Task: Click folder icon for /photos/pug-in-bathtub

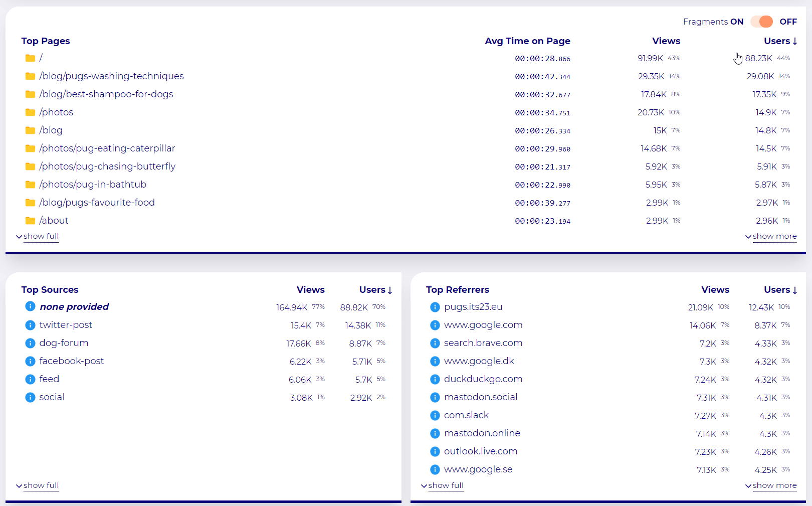Action: pos(30,185)
